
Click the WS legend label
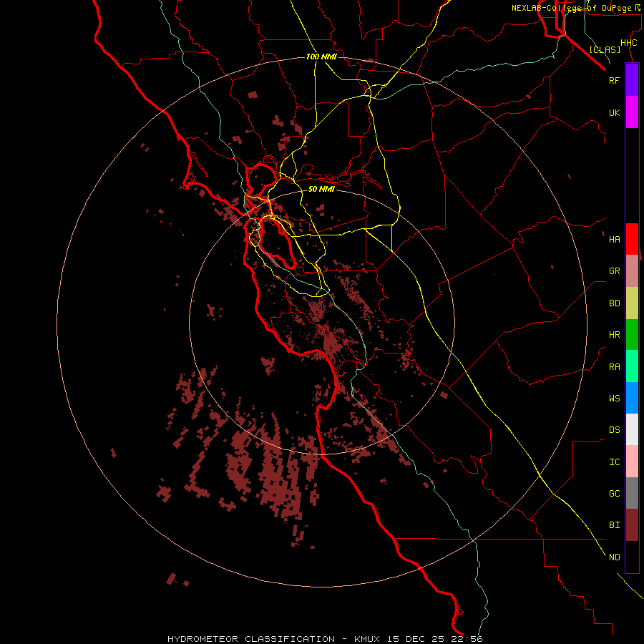click(x=614, y=398)
